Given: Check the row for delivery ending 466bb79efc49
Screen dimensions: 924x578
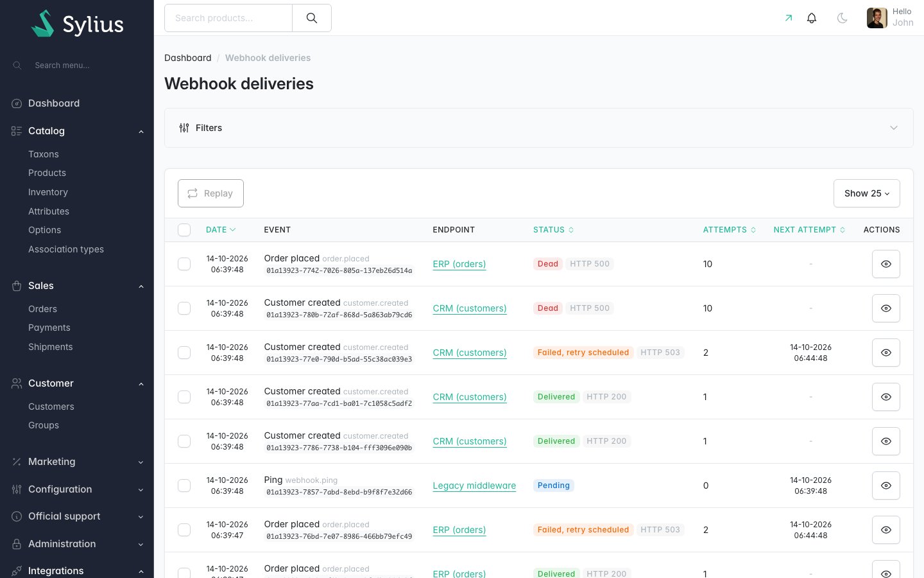Looking at the screenshot, I should tap(184, 530).
